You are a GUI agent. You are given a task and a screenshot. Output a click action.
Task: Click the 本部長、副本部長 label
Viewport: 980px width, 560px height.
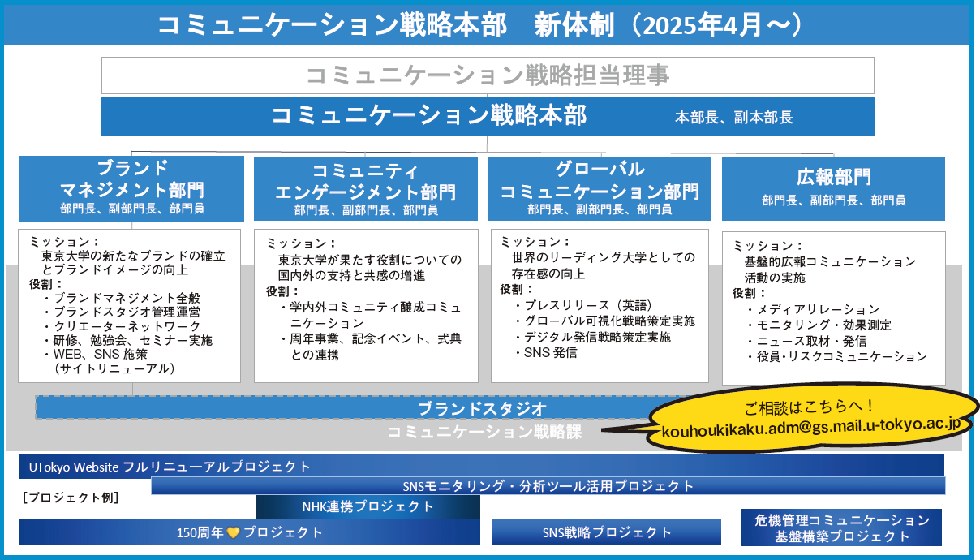733,118
